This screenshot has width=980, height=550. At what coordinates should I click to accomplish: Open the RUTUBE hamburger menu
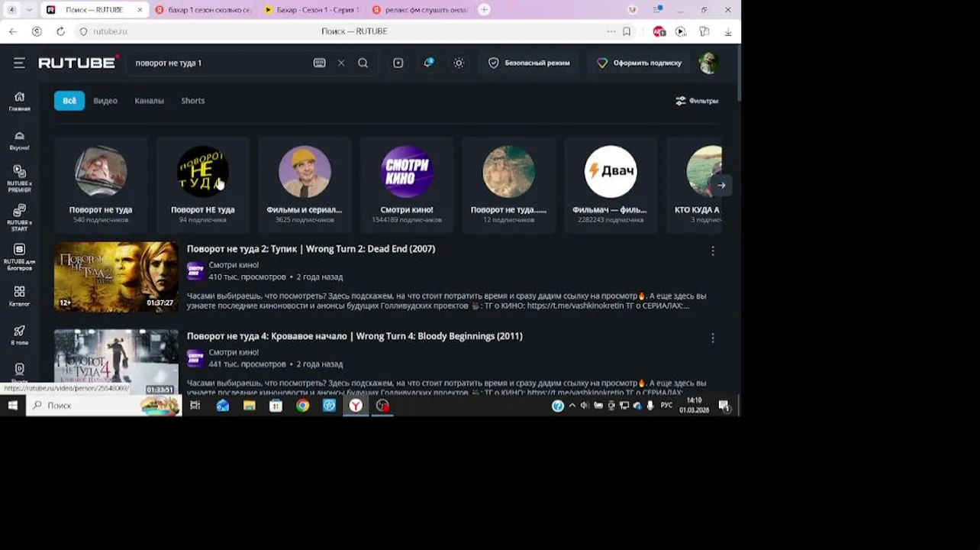tap(19, 63)
